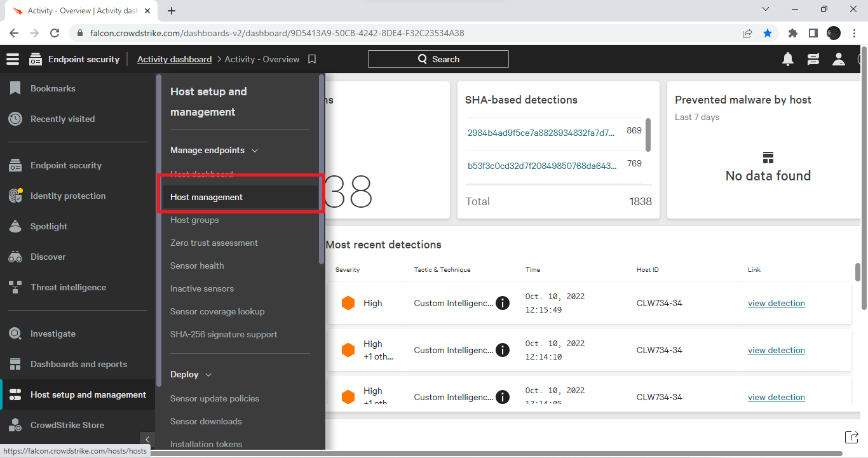Select the Discover binoculars icon
This screenshot has width=868, height=458.
coord(15,257)
